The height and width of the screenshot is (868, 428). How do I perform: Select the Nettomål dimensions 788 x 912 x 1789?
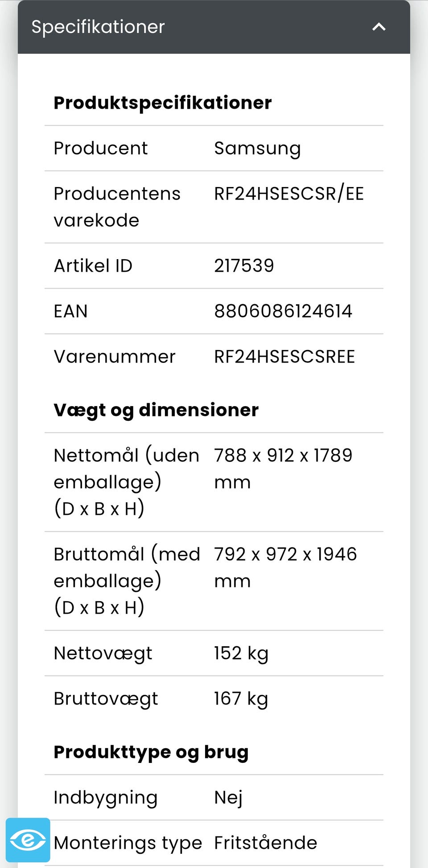tap(283, 455)
